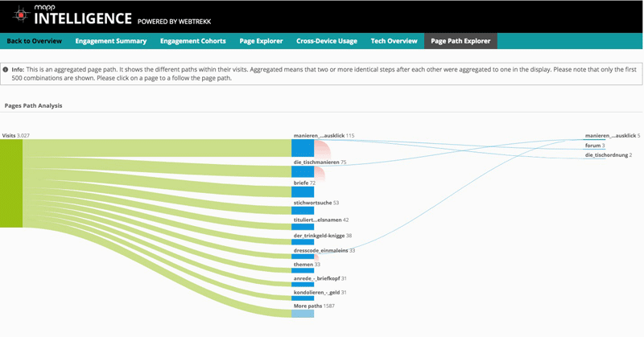Click the kondolieren_-_geld 31 node
The width and height of the screenshot is (644, 337).
(303, 298)
